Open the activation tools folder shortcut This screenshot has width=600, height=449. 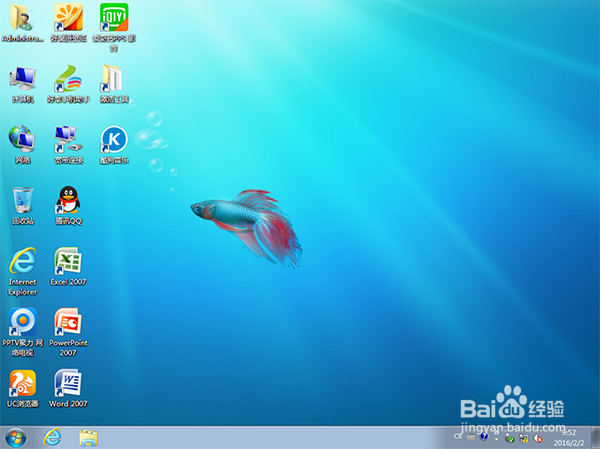[x=114, y=84]
